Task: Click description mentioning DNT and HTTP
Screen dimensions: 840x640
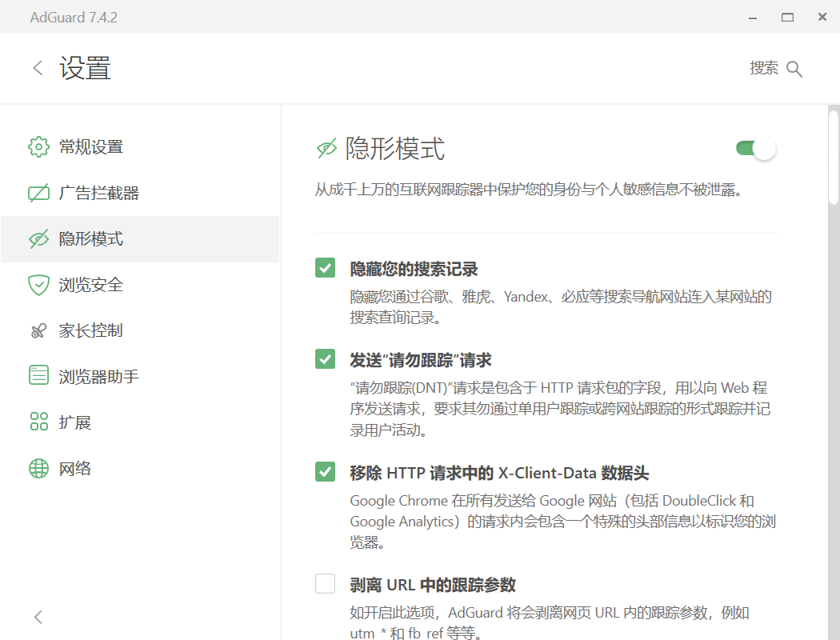Action: pyautogui.click(x=560, y=409)
